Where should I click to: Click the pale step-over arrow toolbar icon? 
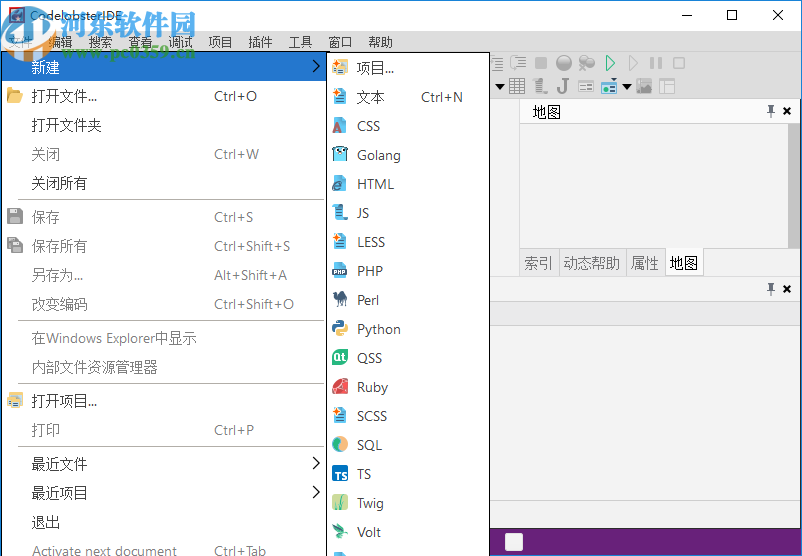(633, 63)
